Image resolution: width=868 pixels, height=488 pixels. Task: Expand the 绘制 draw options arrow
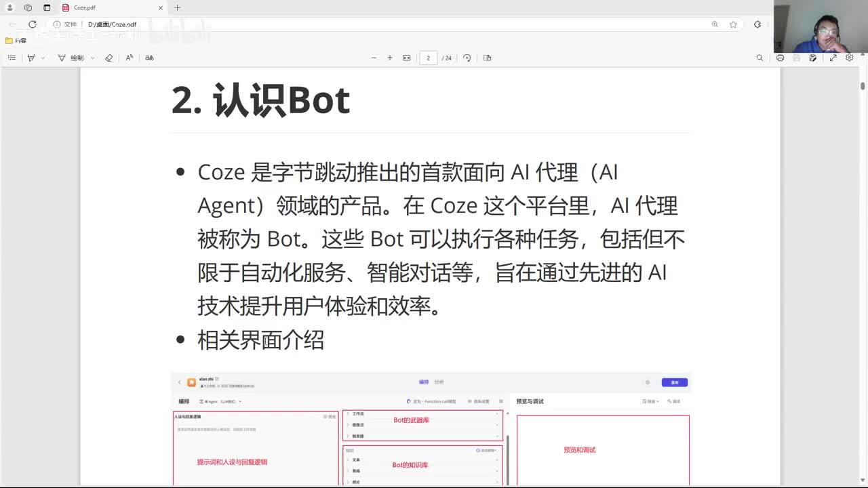[92, 58]
